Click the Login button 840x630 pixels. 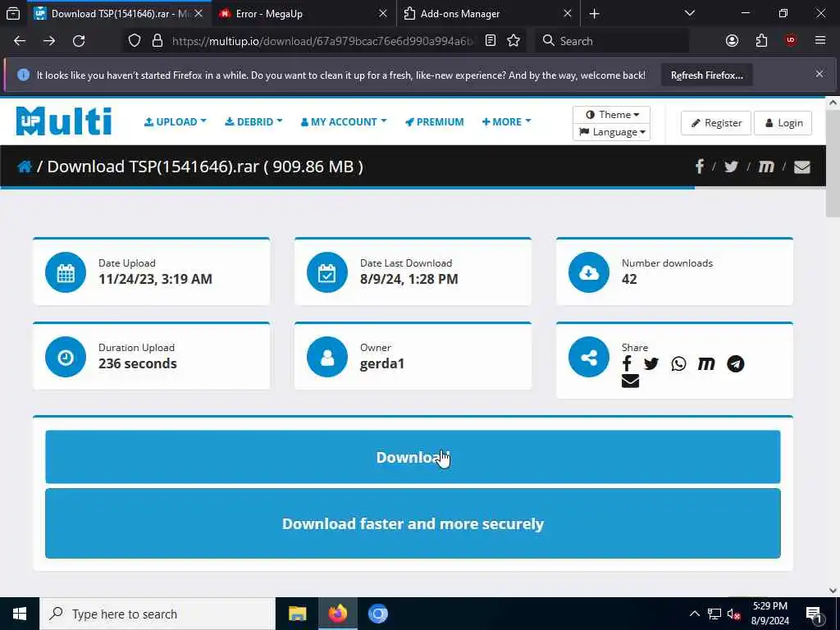coord(783,123)
